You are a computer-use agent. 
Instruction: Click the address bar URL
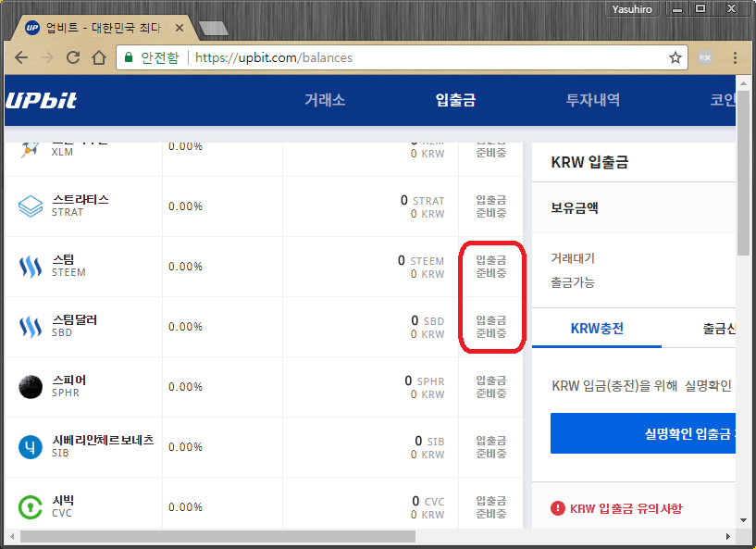(274, 58)
